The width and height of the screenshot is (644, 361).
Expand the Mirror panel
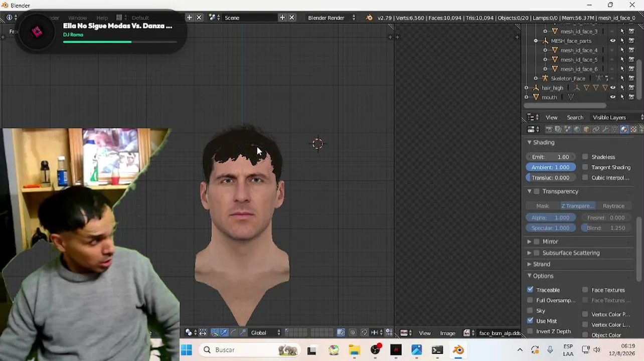pos(529,242)
